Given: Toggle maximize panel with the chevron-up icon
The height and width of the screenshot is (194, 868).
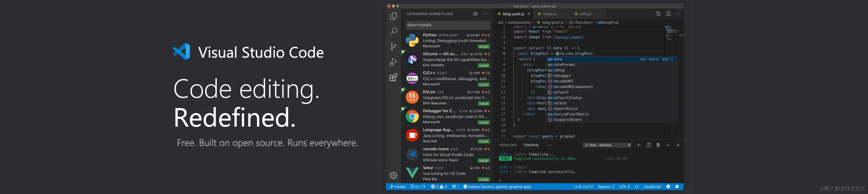Looking at the screenshot, I should click(x=668, y=145).
